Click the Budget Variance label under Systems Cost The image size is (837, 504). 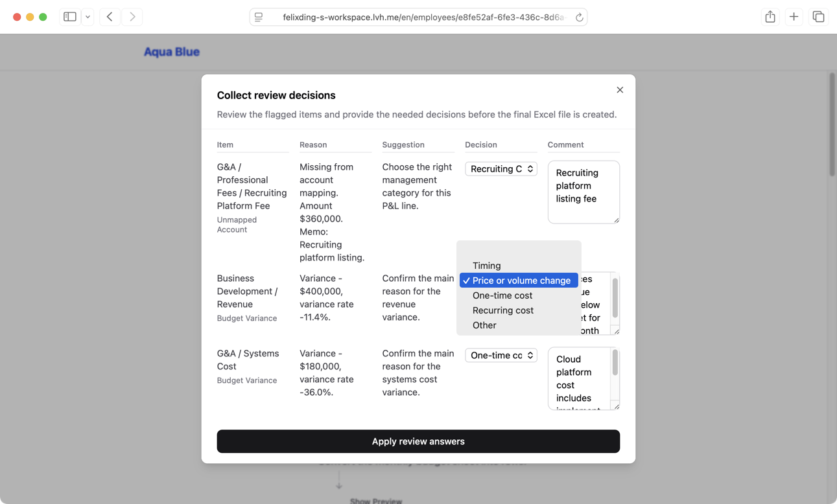tap(247, 380)
